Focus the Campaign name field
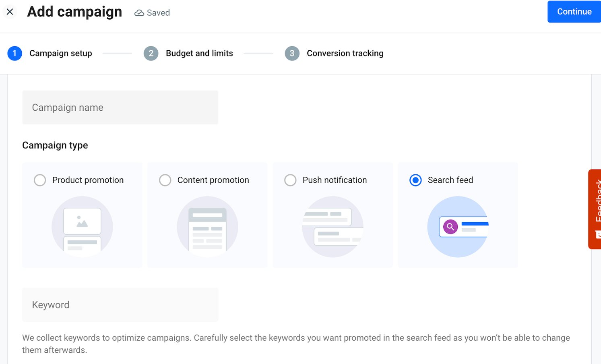The image size is (601, 364). pos(120,108)
